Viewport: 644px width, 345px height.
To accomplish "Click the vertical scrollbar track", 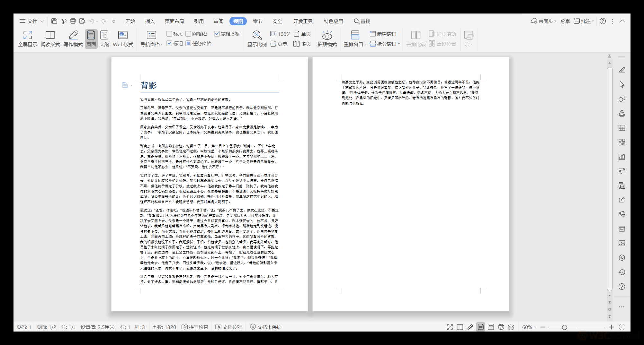I will [609, 179].
